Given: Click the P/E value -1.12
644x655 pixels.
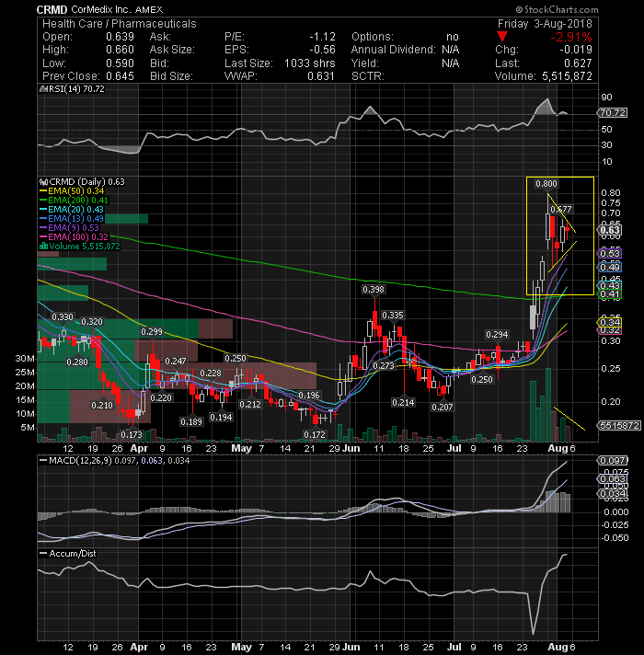Looking at the screenshot, I should coord(322,37).
